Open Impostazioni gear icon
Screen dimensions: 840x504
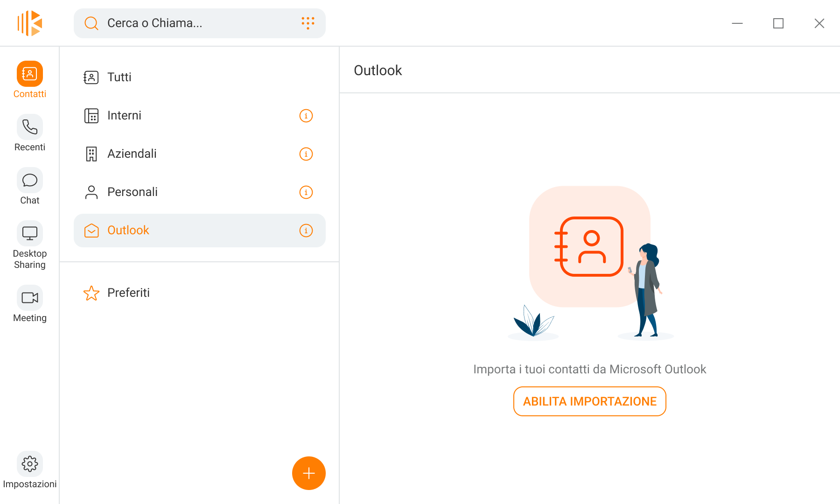[30, 464]
